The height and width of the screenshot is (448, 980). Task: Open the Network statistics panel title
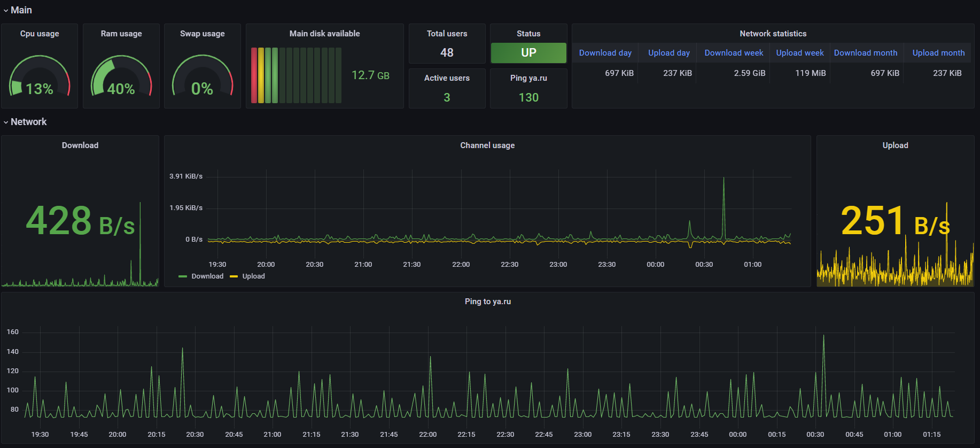[773, 34]
